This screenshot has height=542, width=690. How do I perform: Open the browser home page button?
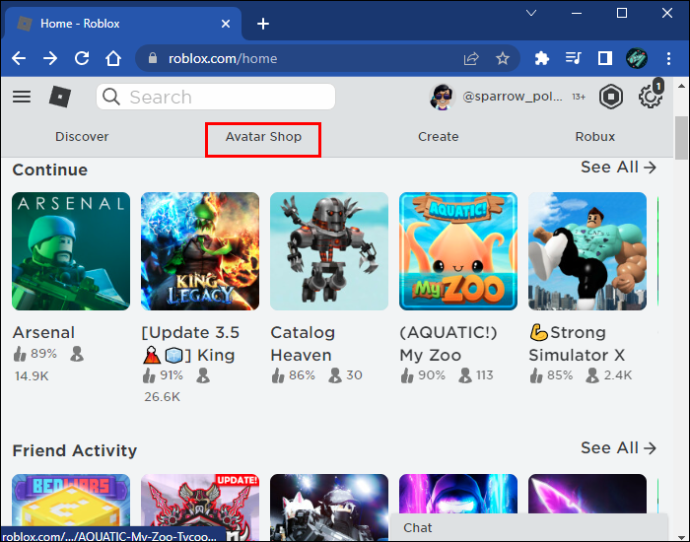pos(113,58)
